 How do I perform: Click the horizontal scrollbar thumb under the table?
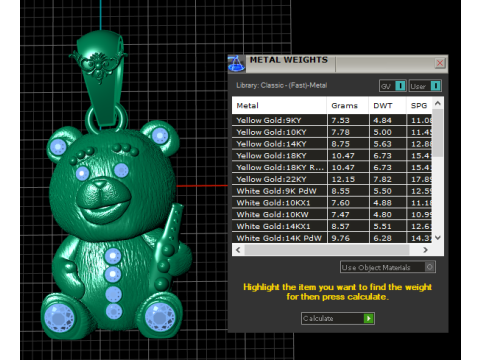pos(327,250)
